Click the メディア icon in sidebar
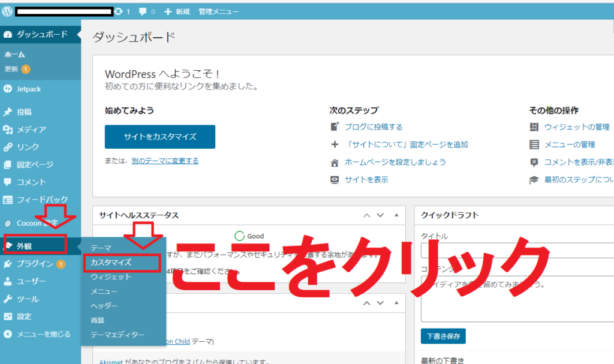 (x=7, y=130)
